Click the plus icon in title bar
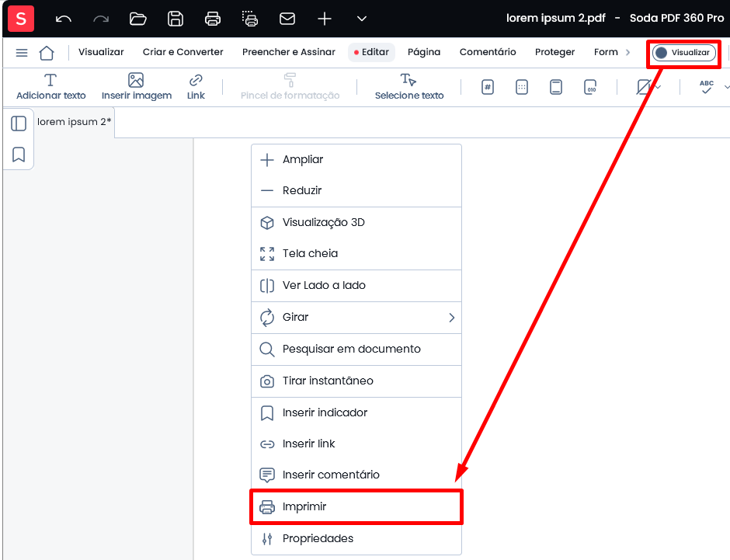Screen dimensions: 730x560 point(325,19)
